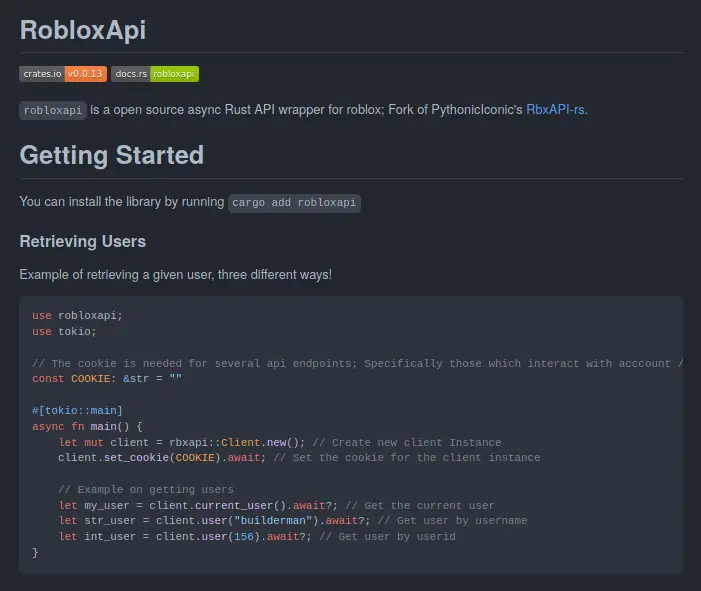Image resolution: width=701 pixels, height=591 pixels.
Task: Click the 'use robloxapi;' code line
Action: point(78,315)
